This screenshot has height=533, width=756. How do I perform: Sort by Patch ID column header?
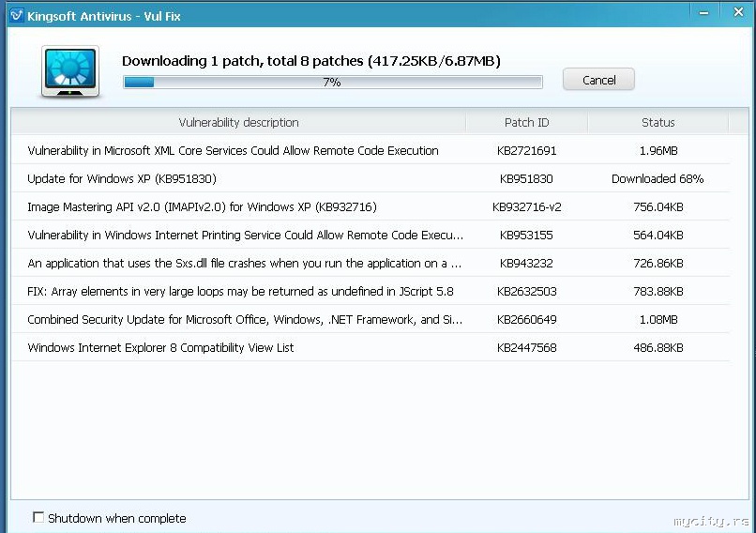tap(526, 123)
